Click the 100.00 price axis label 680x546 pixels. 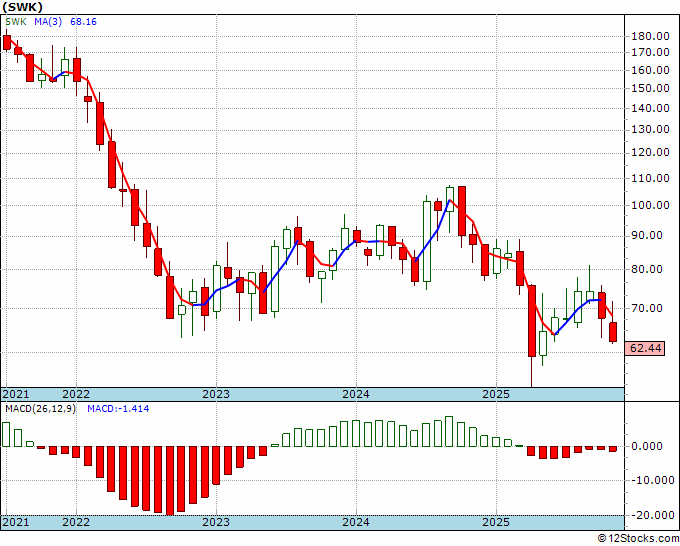[x=650, y=205]
